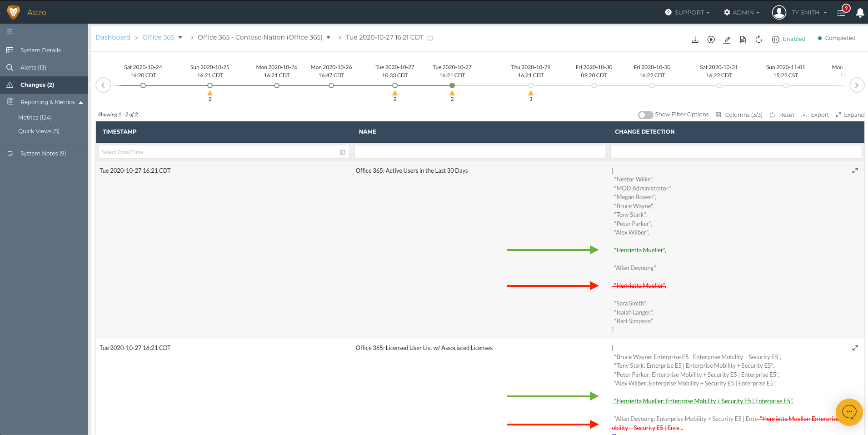The height and width of the screenshot is (435, 868).
Task: Click the TIMESTAMP column header
Action: click(120, 132)
